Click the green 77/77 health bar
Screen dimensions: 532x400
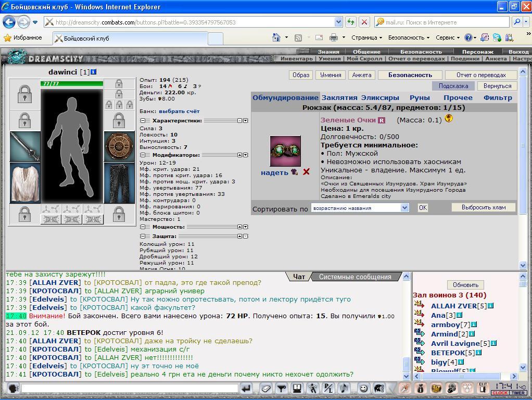[x=72, y=83]
